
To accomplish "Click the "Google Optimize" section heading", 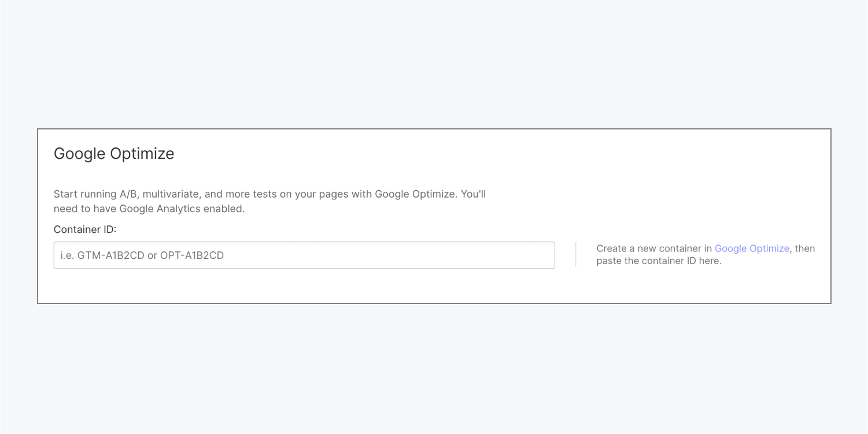I will coord(114,154).
